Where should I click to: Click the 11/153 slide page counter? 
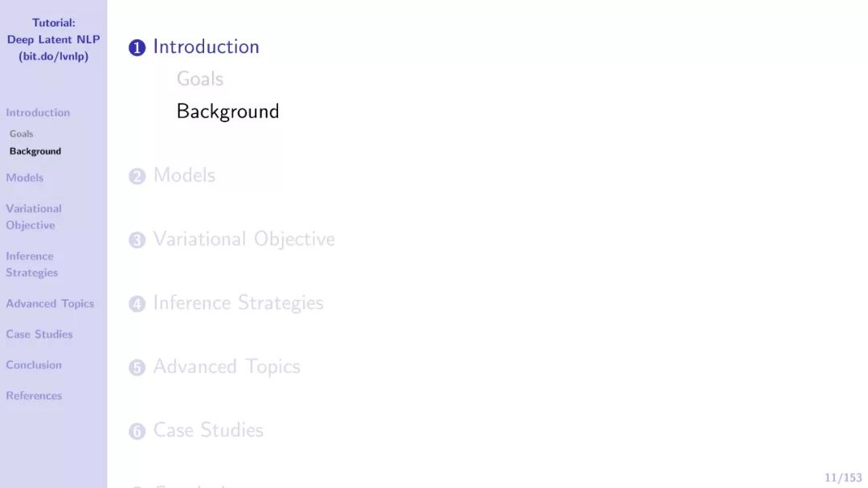[842, 478]
